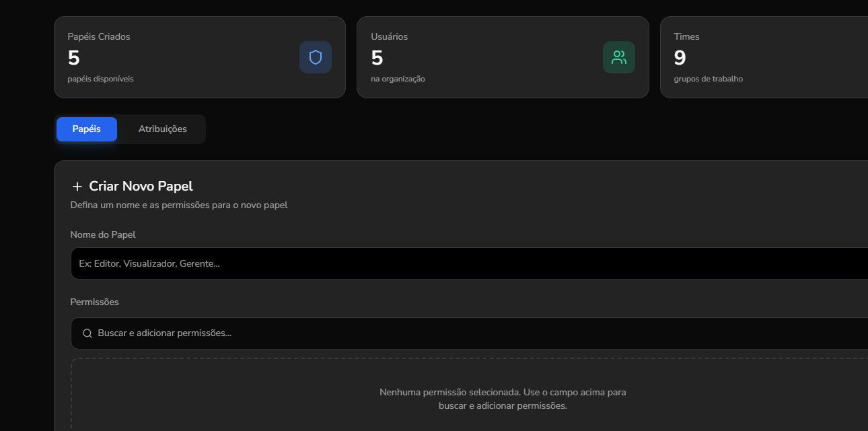868x431 pixels.
Task: Click the blue shield icon in Papéis Criados
Action: [x=316, y=57]
